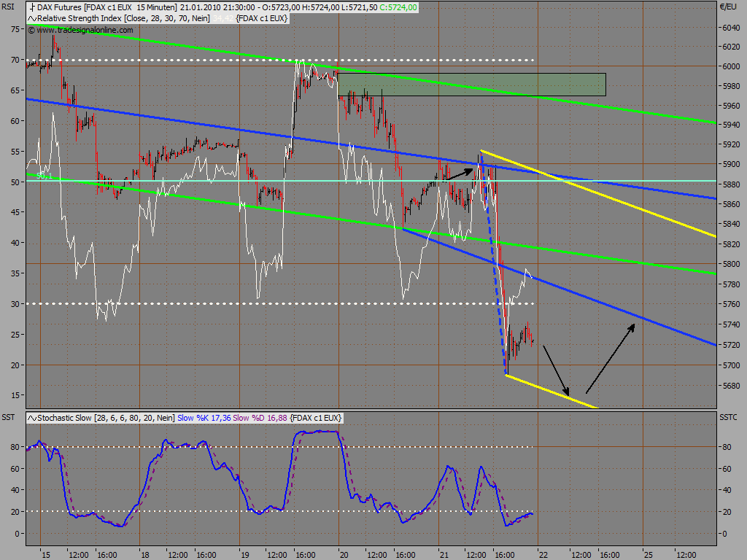
Task: Open www.tradesignalonline.com watermark link
Action: point(85,31)
